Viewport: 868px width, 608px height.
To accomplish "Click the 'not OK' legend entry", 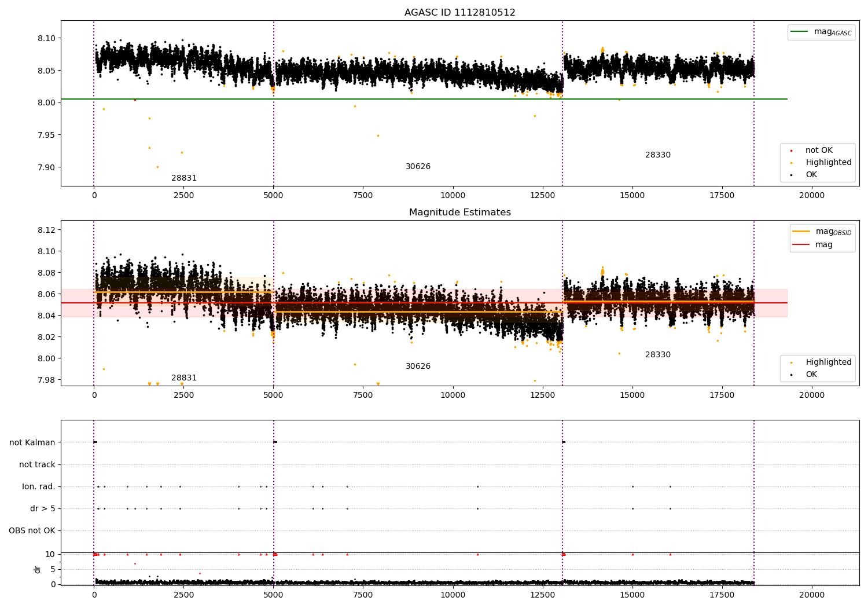I will [x=818, y=151].
